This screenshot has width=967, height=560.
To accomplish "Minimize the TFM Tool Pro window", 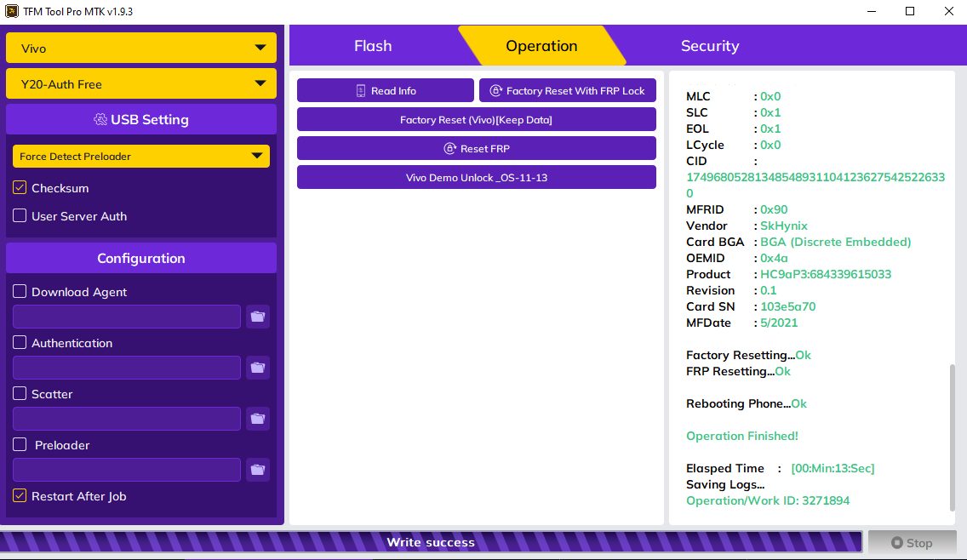I will pos(872,11).
